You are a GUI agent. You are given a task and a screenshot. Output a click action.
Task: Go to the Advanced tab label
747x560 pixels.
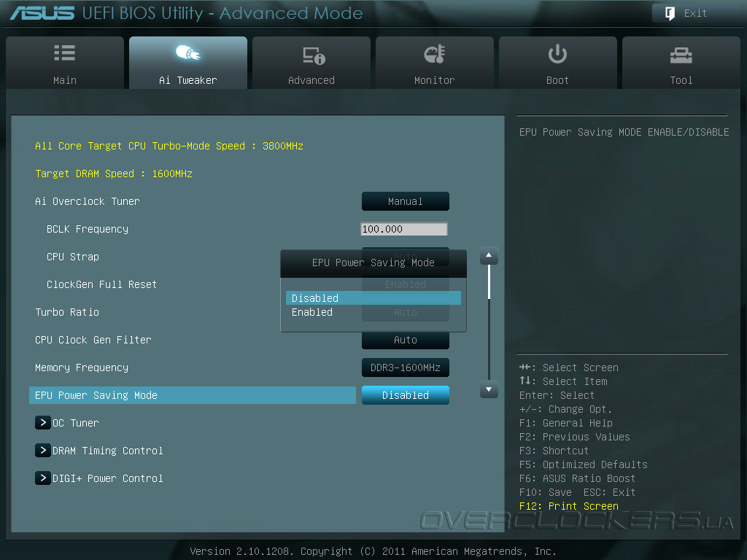click(311, 80)
